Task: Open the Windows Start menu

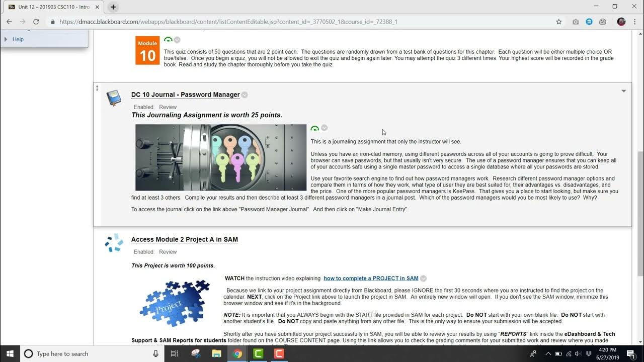Action: pyautogui.click(x=10, y=354)
